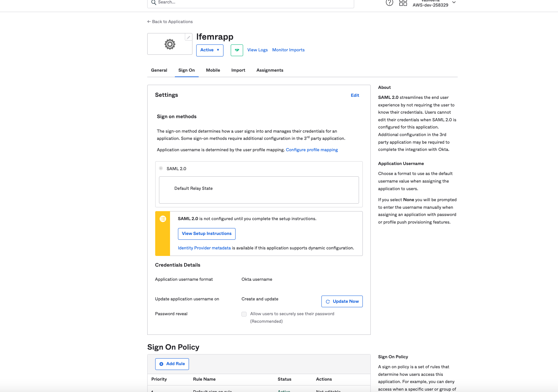Click the Default Relay State label

pyautogui.click(x=193, y=188)
